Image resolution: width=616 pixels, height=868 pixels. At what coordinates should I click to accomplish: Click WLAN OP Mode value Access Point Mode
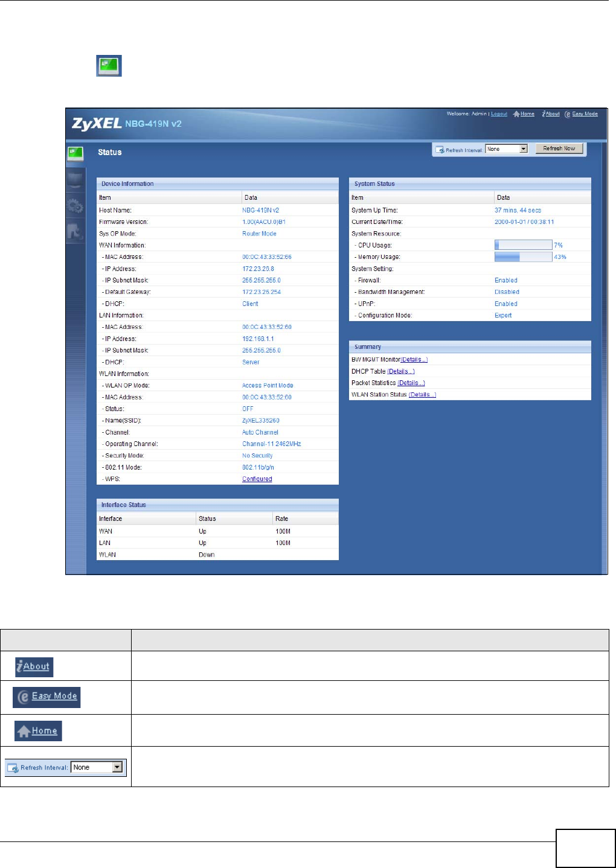pos(268,386)
